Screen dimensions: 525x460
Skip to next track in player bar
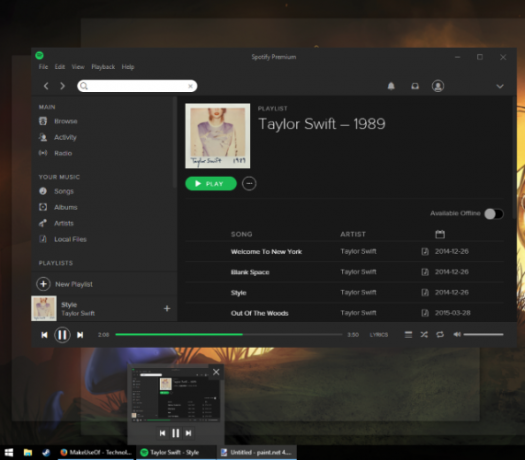[80, 335]
